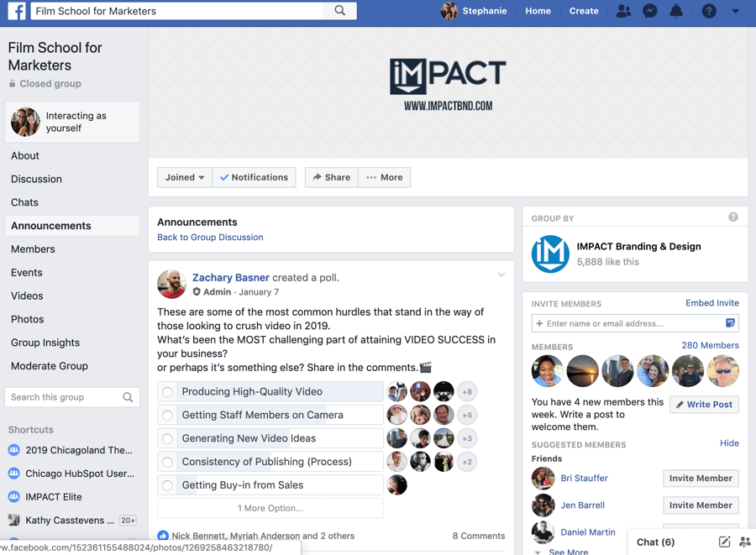
Task: Click the Search this group field
Action: 72,397
